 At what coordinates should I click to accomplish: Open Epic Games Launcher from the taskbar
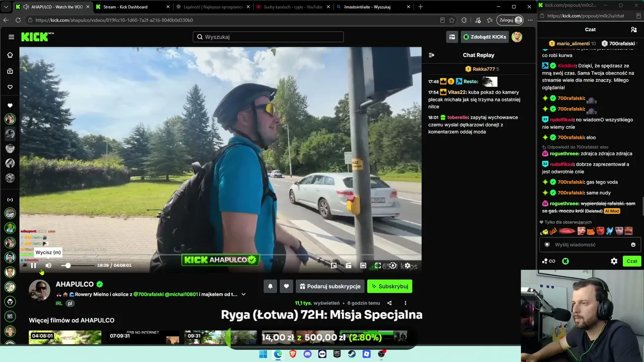point(337,354)
